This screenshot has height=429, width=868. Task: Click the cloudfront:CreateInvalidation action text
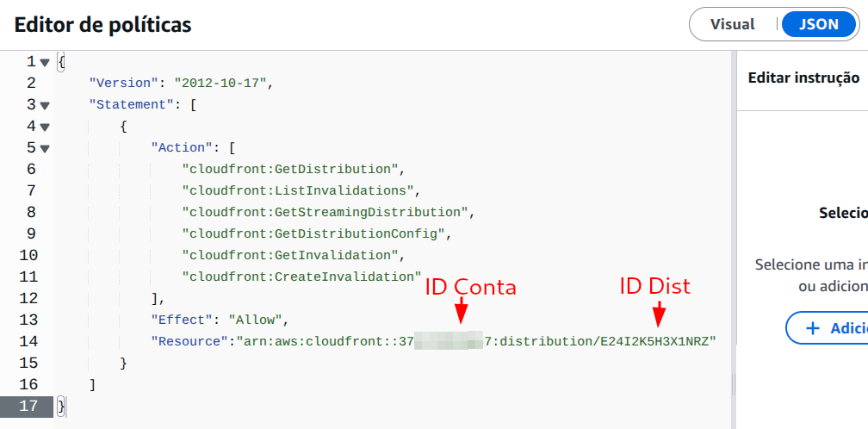[301, 277]
